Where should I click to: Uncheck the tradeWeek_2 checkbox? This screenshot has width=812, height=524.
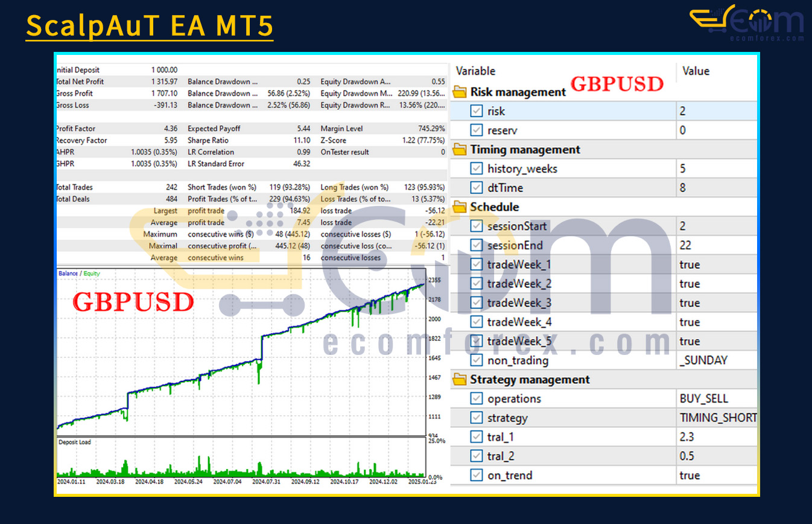(477, 284)
